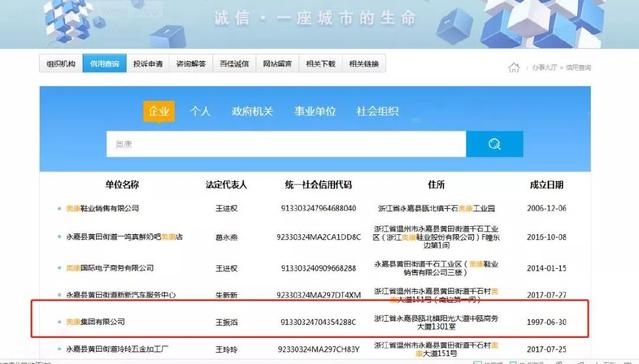Click credit code 913303240909668288
Image resolution: width=639 pixels, height=364 pixels.
tap(318, 268)
